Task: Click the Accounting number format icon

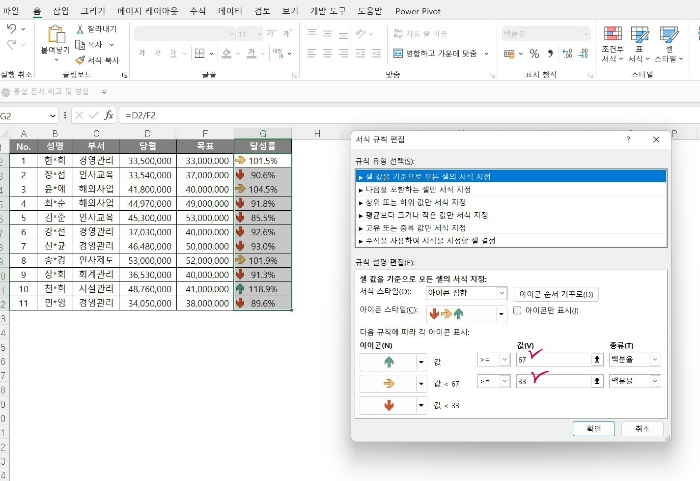Action: click(509, 54)
